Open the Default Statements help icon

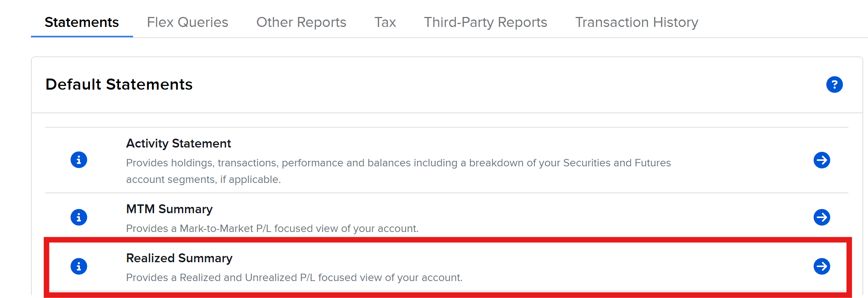click(x=834, y=84)
